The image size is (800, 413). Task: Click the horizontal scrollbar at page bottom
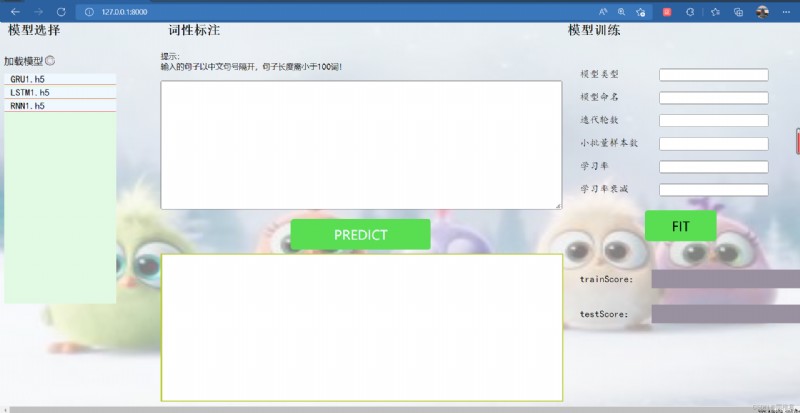(x=398, y=409)
